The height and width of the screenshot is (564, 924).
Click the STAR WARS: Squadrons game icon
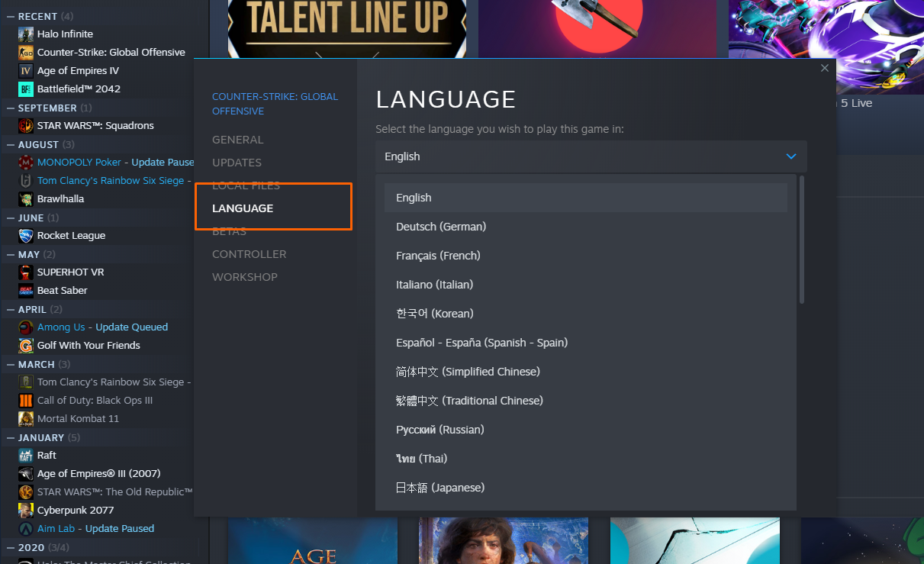(26, 126)
